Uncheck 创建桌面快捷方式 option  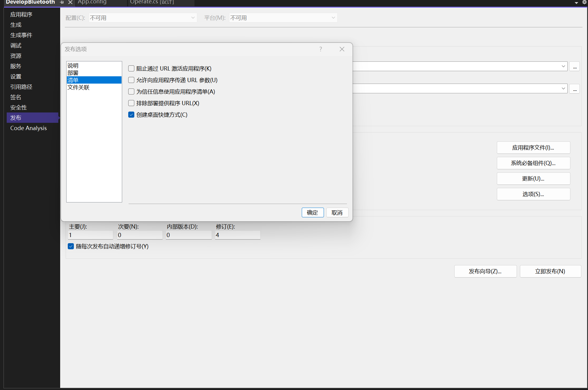pos(131,115)
